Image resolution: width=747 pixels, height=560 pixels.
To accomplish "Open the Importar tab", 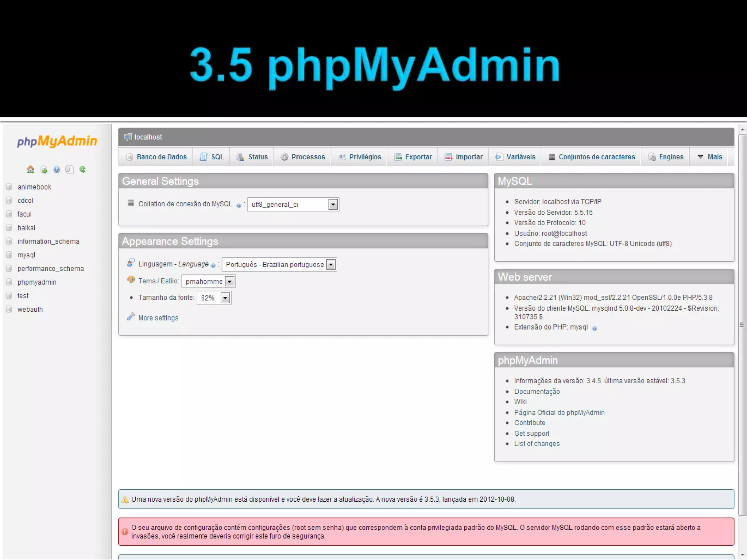I will [464, 157].
